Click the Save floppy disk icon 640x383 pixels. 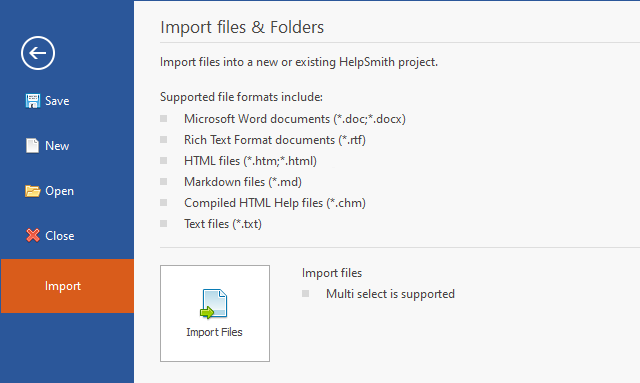pyautogui.click(x=33, y=101)
